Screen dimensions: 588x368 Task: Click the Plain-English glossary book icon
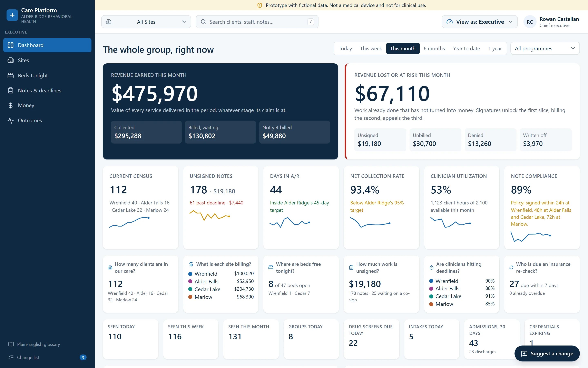click(x=11, y=344)
